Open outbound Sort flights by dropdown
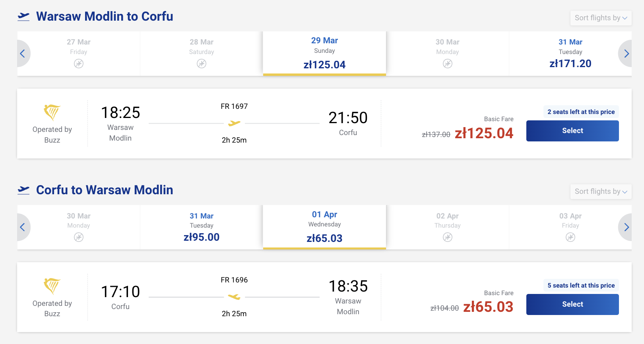This screenshot has width=644, height=344. [601, 18]
